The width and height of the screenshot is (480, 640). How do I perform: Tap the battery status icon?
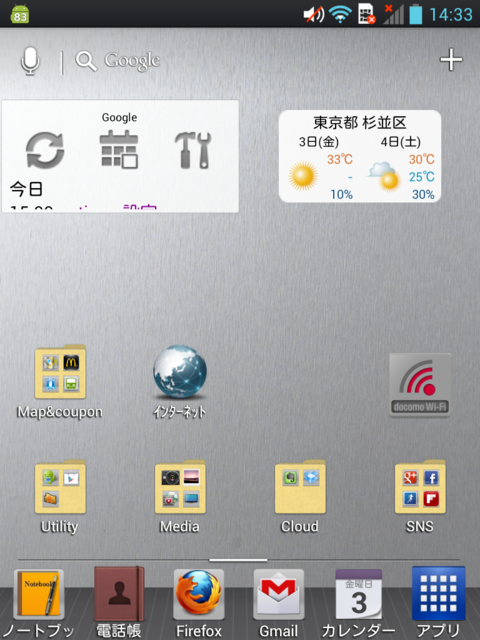416,14
